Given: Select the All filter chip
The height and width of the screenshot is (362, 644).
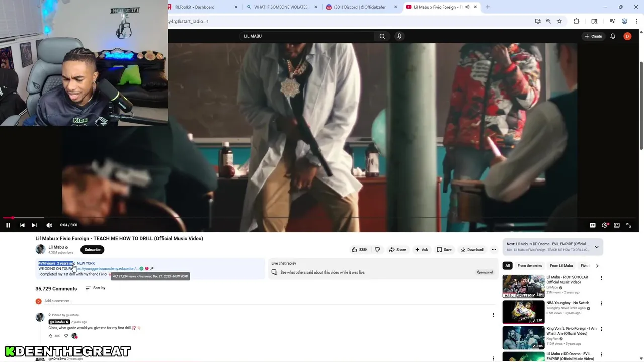Looking at the screenshot, I should [x=507, y=266].
